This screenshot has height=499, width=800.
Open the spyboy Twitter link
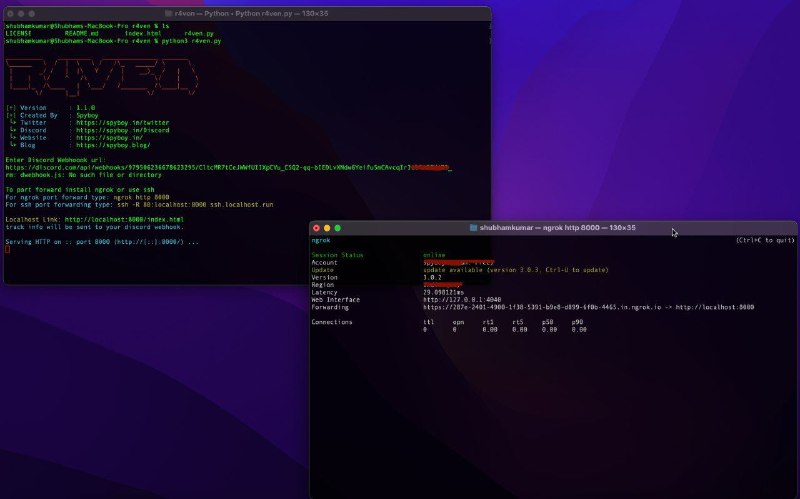[x=122, y=123]
